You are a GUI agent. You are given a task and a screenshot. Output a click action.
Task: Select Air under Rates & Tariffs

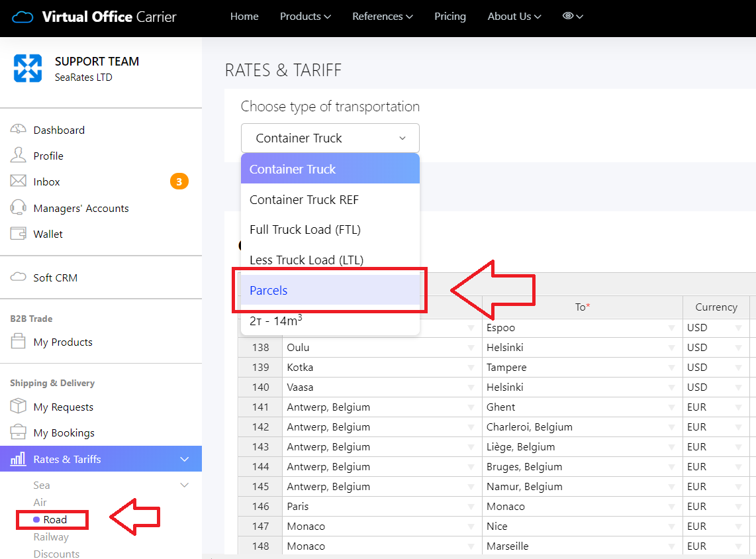[x=40, y=503]
